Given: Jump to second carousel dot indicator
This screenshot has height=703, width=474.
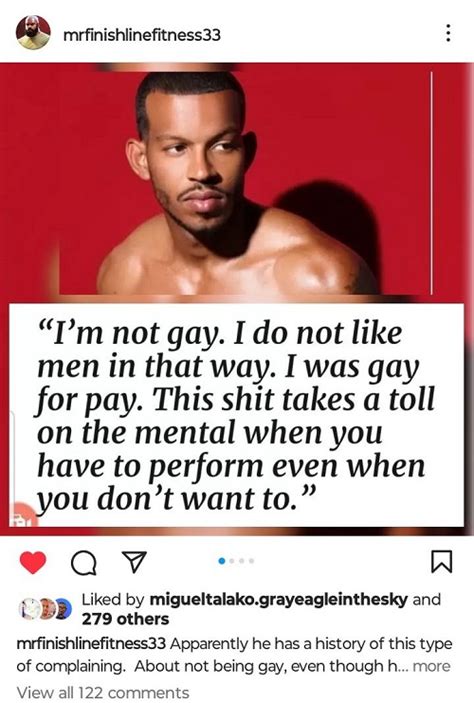Looking at the screenshot, I should 232,560.
